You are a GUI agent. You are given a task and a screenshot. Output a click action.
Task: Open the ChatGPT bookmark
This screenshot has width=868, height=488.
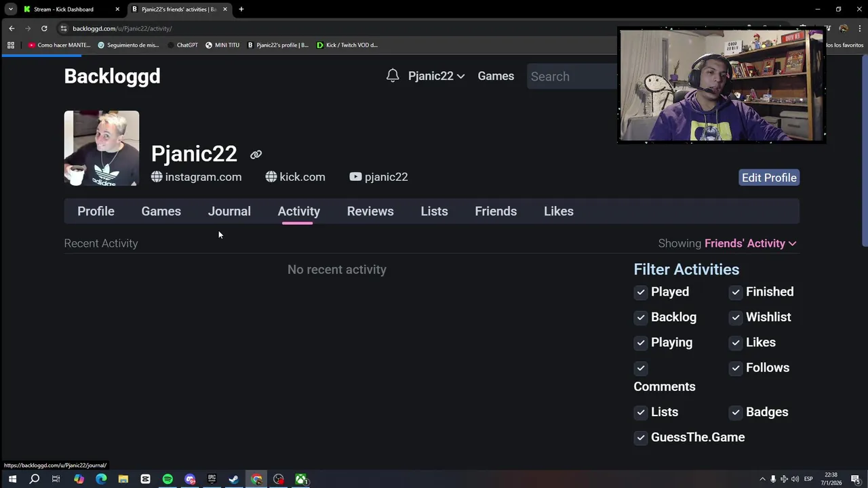[182, 45]
